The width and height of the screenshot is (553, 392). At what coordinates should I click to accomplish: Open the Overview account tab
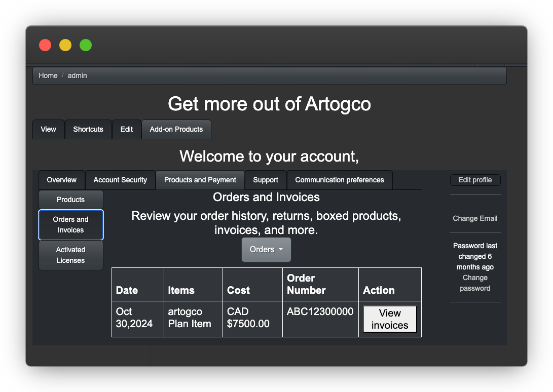tap(62, 180)
